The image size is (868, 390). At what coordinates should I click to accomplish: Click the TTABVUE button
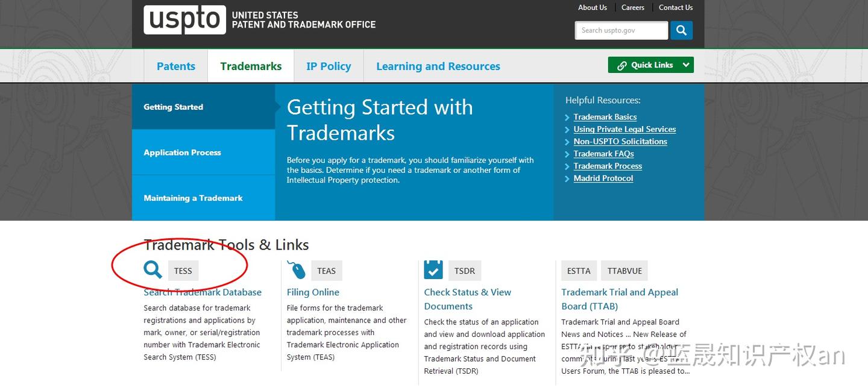tap(624, 271)
